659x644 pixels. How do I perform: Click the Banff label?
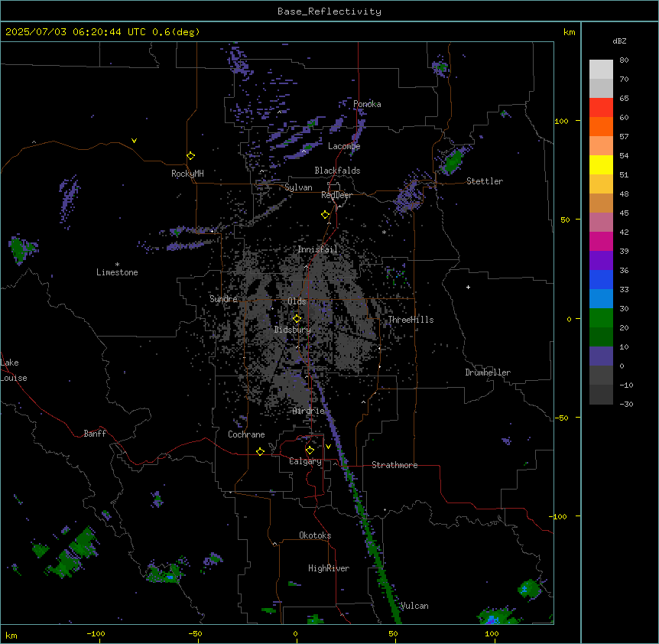coord(95,434)
